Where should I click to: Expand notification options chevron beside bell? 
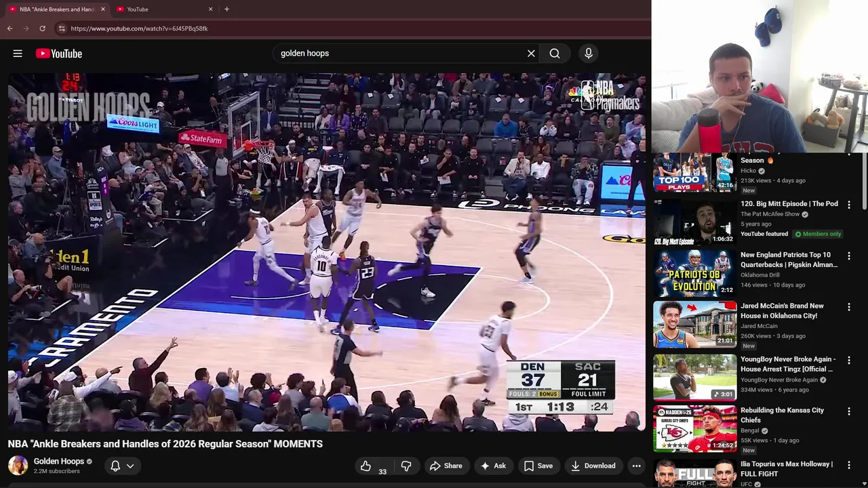coord(130,466)
